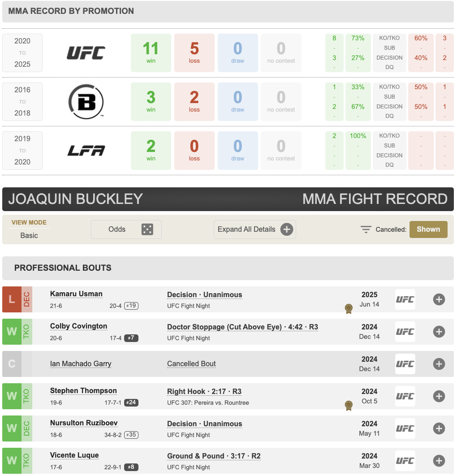
Task: Click the red L loss result swatch
Action: pyautogui.click(x=12, y=299)
